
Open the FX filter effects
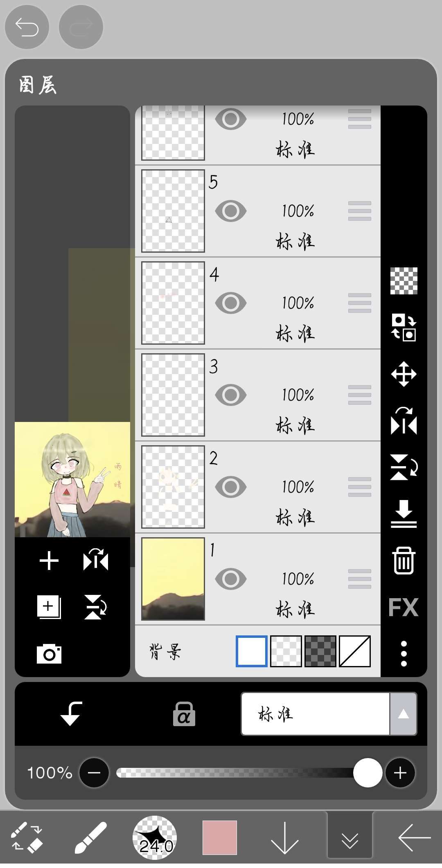click(x=404, y=608)
